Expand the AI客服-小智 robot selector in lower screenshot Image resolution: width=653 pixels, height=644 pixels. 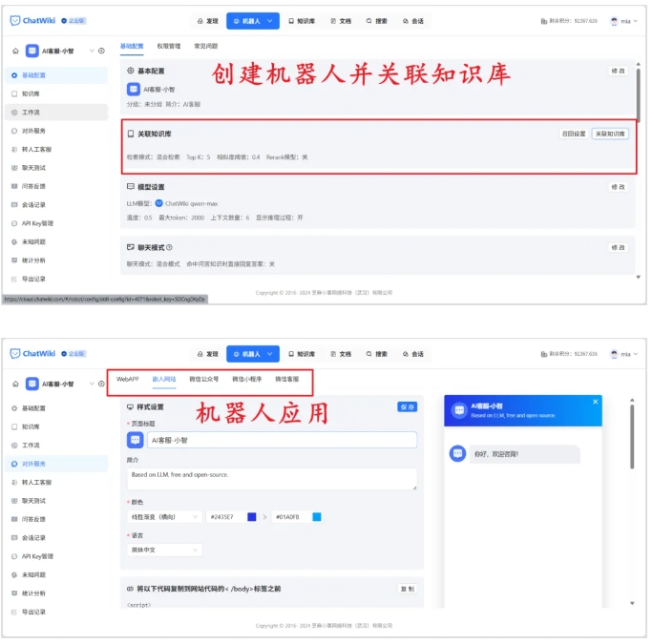point(92,384)
